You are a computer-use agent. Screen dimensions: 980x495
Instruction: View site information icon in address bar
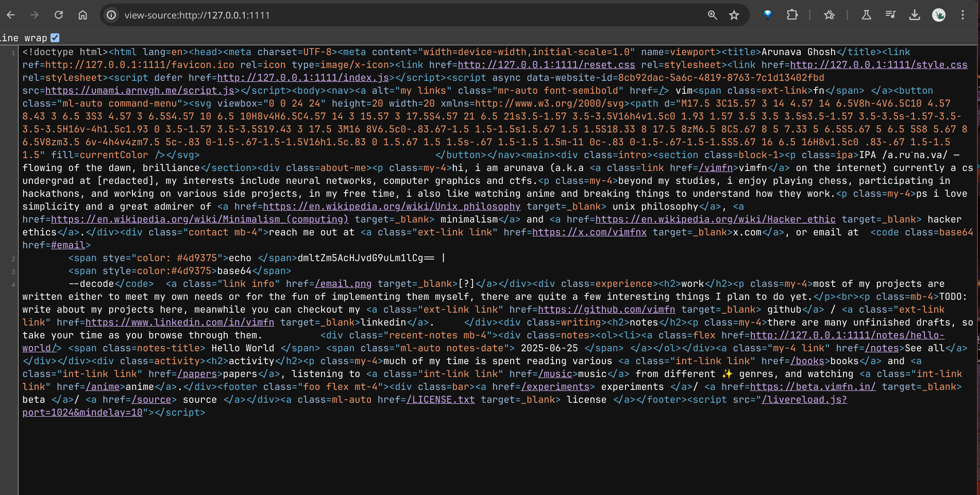111,15
